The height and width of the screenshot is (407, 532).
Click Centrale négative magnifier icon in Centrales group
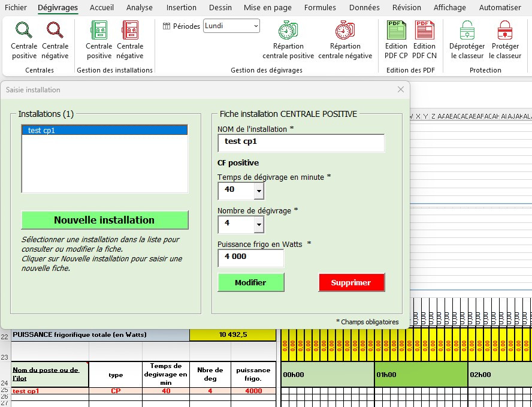pos(55,31)
